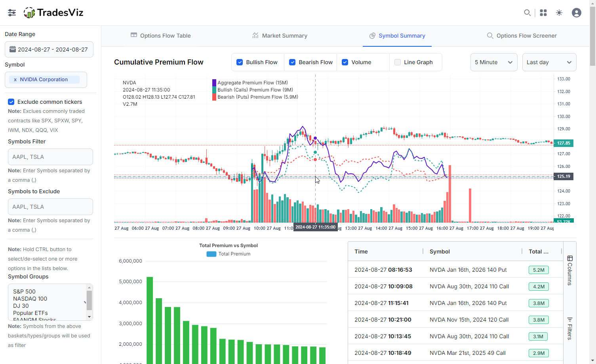Select Popular ETFs symbol group
Image resolution: width=596 pixels, height=364 pixels.
(30, 313)
